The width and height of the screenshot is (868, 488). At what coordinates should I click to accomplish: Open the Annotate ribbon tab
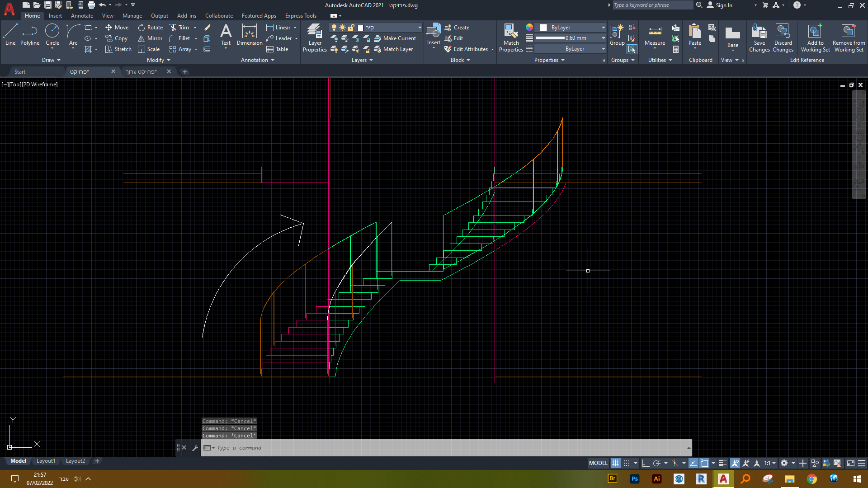click(82, 16)
